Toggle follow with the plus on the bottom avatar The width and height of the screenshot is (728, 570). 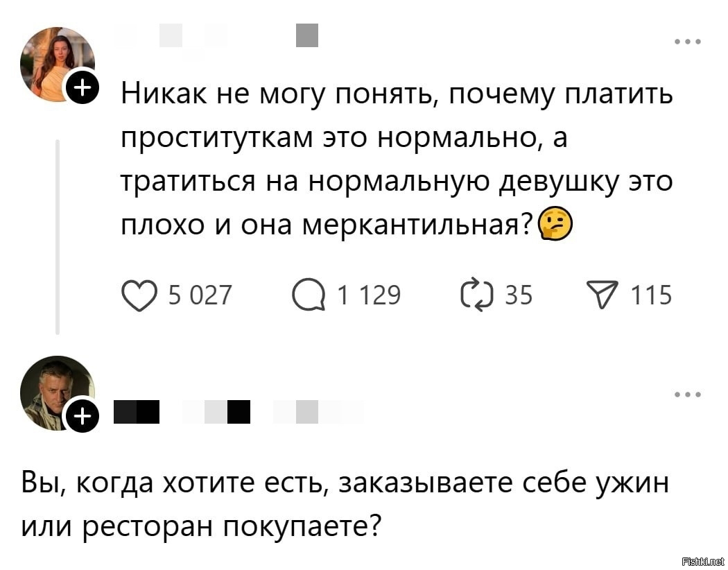click(x=83, y=416)
